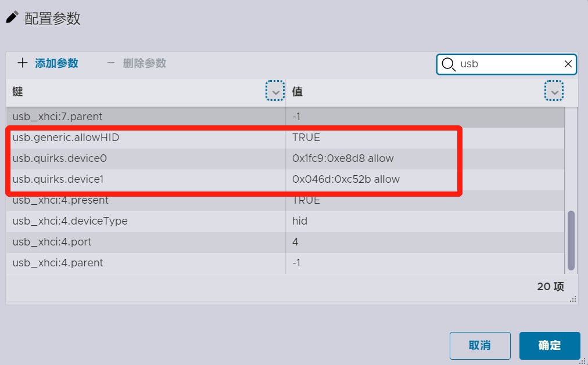Click the minus icon for 删除参数

click(x=110, y=63)
